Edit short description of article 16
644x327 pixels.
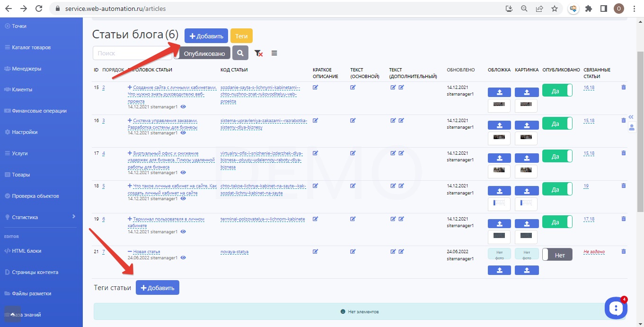pyautogui.click(x=316, y=120)
